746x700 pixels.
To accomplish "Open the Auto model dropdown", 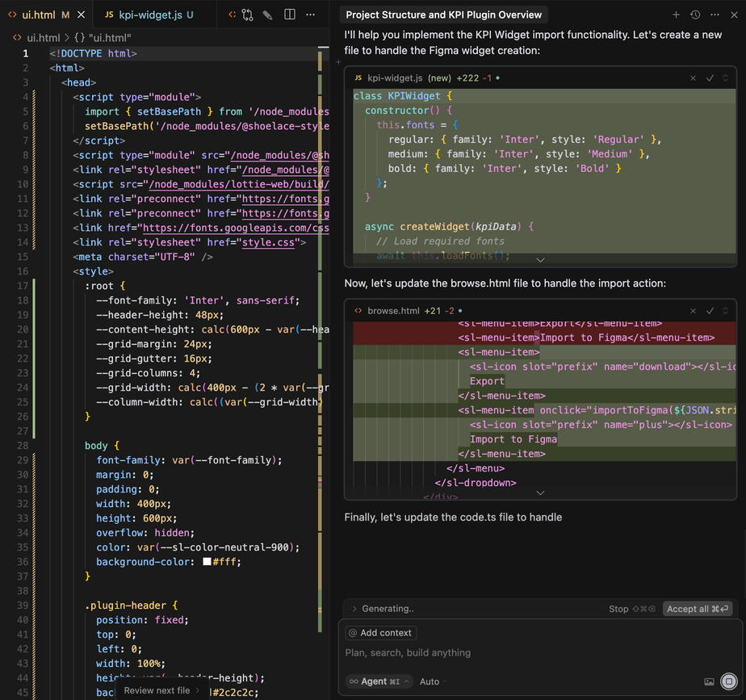I will pos(433,681).
